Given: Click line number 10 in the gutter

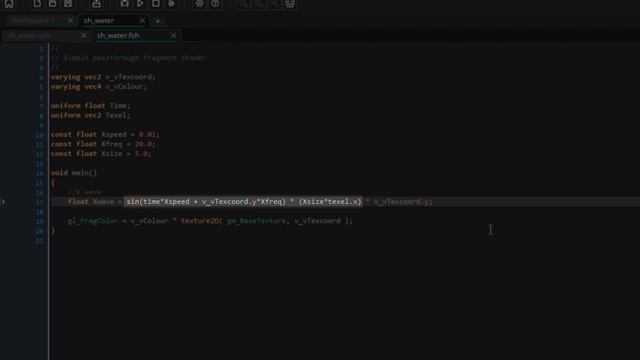Looking at the screenshot, I should (40, 135).
